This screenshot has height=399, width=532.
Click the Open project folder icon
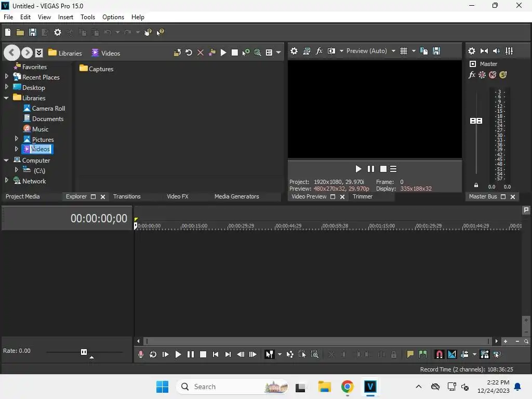[x=20, y=32]
